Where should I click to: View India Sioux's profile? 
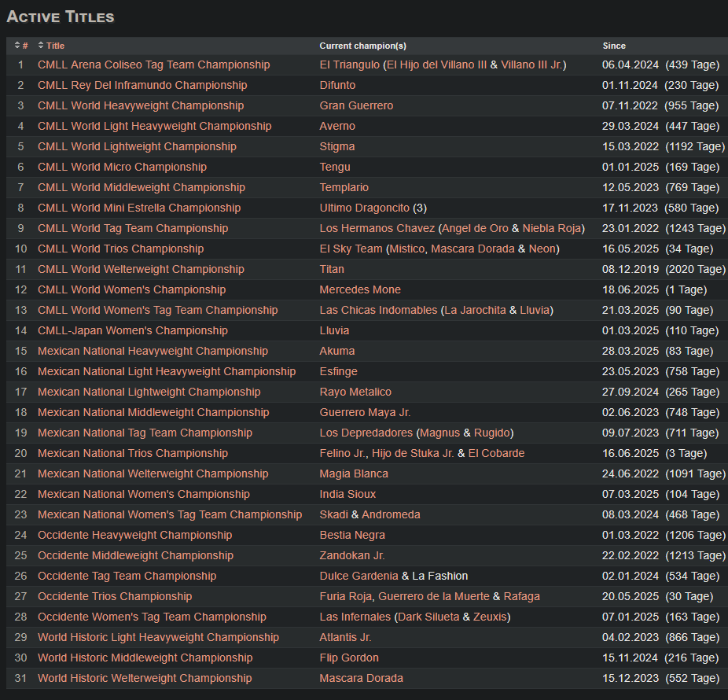click(x=347, y=494)
